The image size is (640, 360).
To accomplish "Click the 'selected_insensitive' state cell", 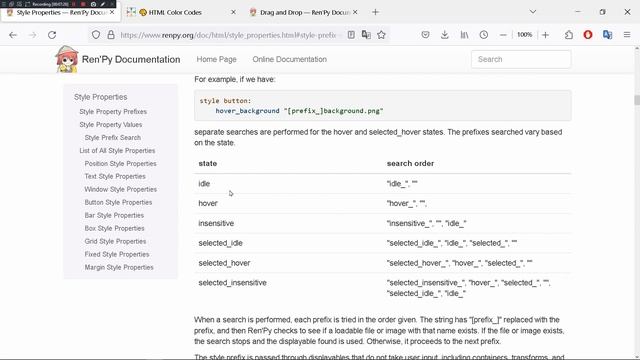I will (232, 283).
